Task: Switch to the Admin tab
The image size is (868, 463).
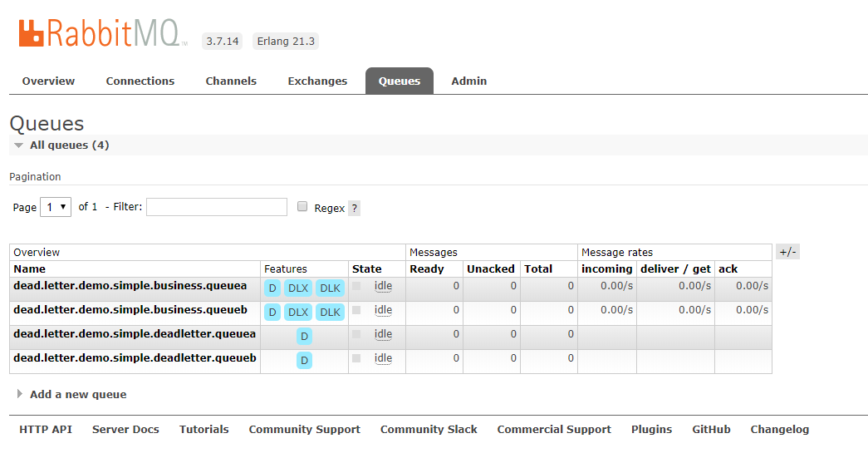Action: point(468,81)
